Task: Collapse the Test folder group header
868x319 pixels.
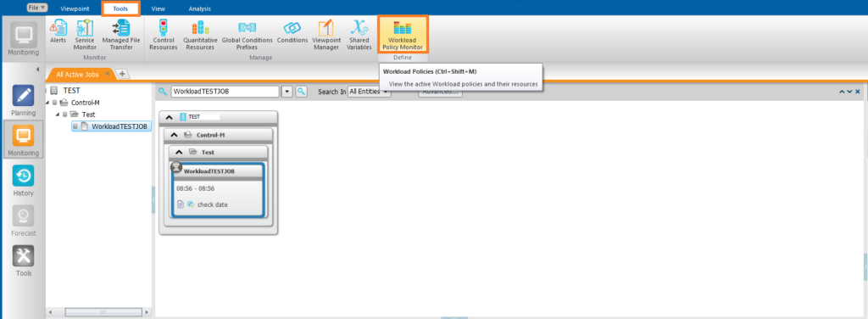Action: [x=178, y=152]
